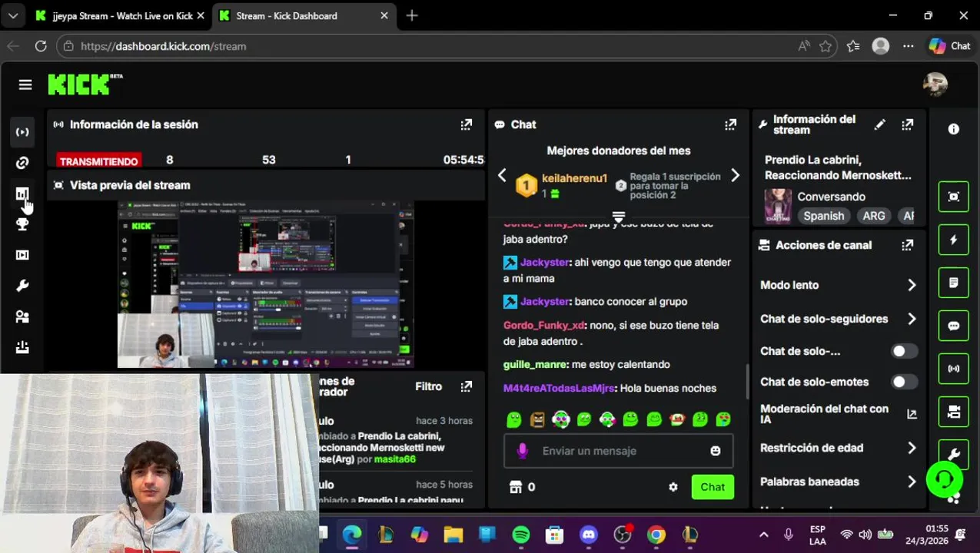
Task: Edit stream information with the pencil icon
Action: pos(879,124)
